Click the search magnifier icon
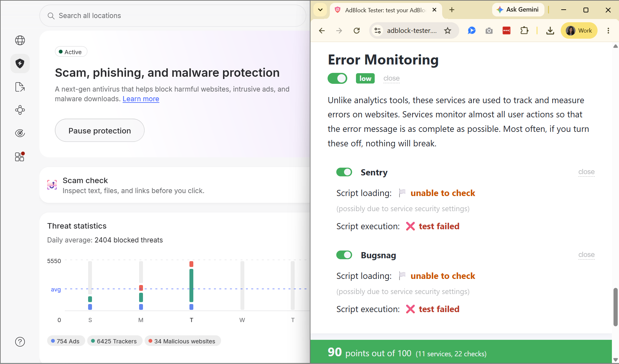The height and width of the screenshot is (364, 619). pos(51,16)
